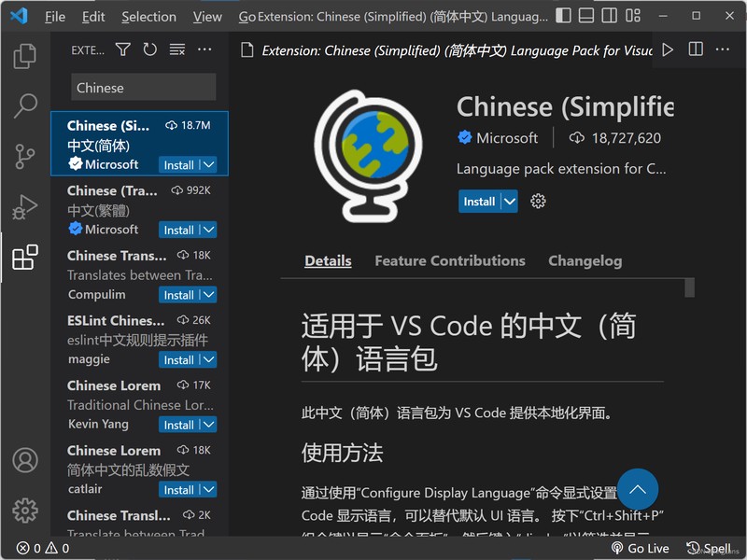Open the Explorer view in activity bar
Viewport: 747px width, 560px height.
pos(25,56)
